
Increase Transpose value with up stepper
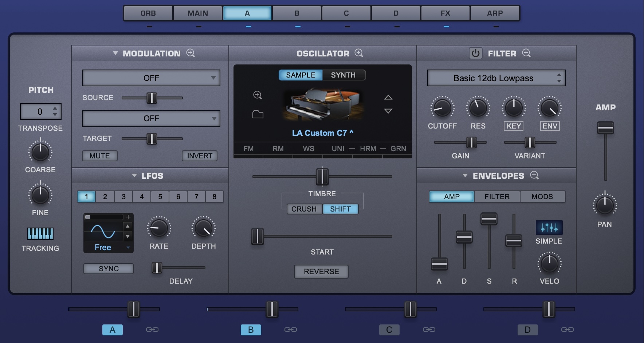click(55, 108)
